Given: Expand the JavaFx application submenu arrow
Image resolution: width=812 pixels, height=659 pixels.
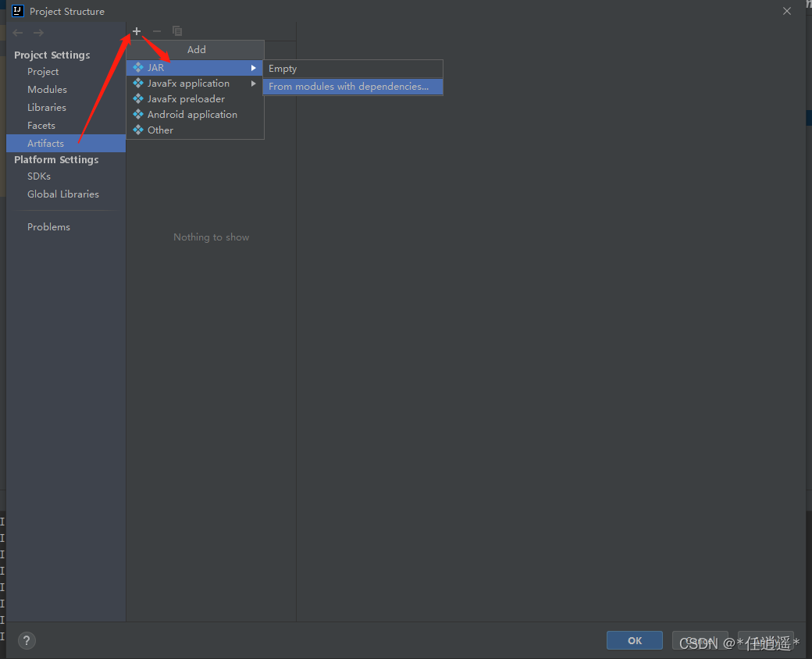Looking at the screenshot, I should pos(253,83).
